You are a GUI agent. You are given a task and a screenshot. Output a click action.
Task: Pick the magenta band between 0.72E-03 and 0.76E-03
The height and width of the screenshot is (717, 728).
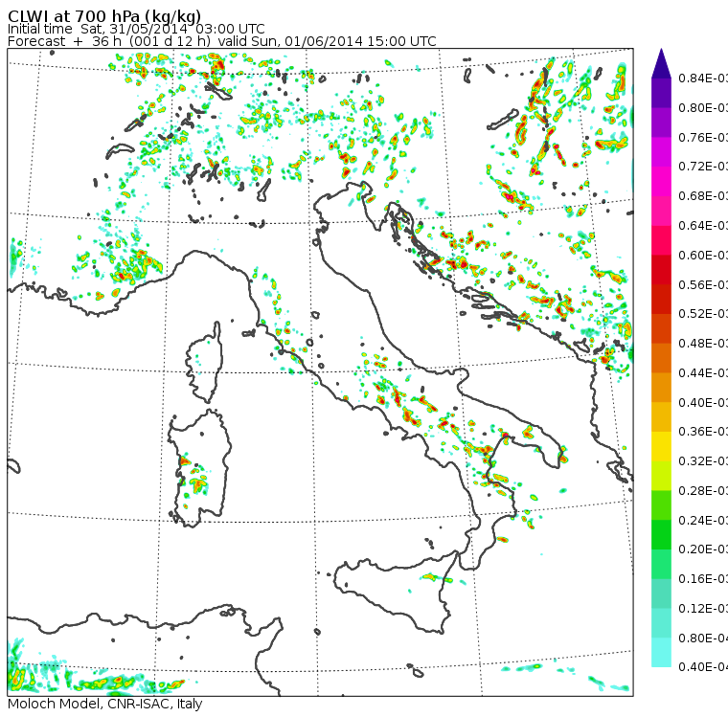[661, 152]
